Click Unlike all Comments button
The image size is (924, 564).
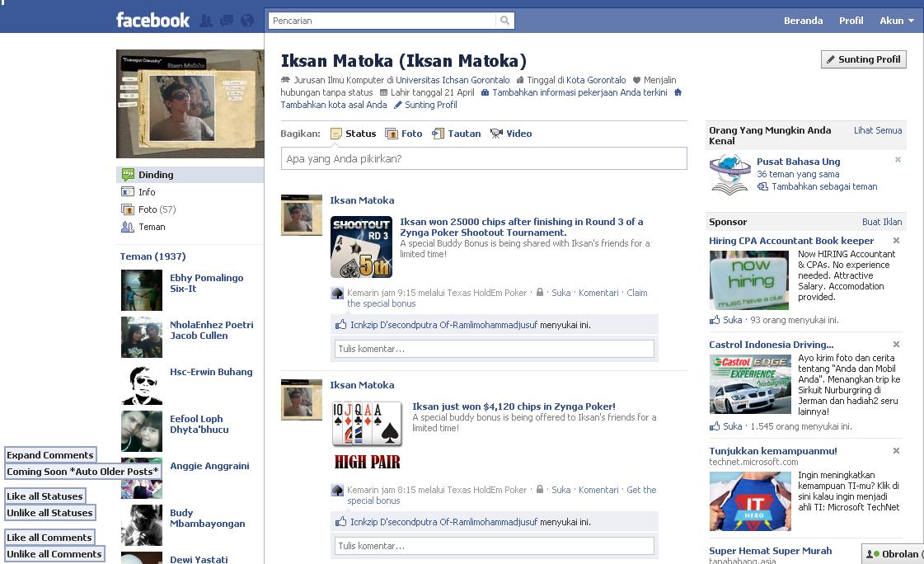[54, 554]
